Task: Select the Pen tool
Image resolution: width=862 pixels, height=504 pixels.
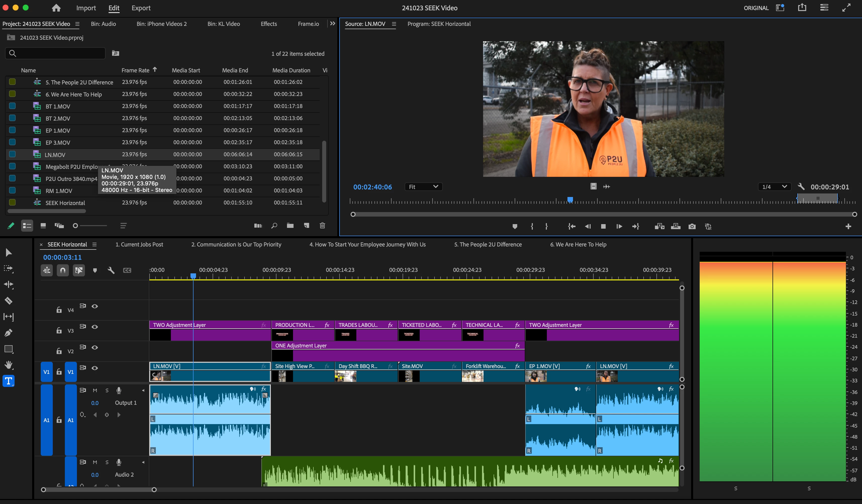Action: coord(9,333)
